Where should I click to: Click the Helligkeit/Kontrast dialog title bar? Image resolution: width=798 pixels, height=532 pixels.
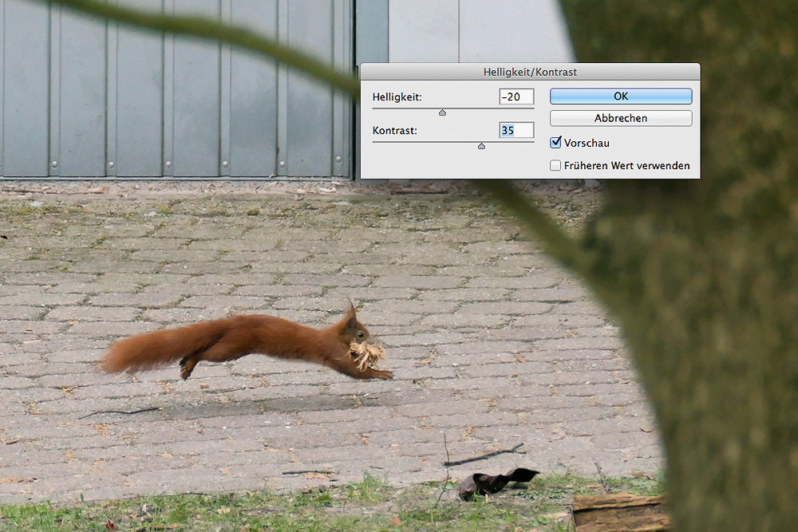tap(530, 72)
